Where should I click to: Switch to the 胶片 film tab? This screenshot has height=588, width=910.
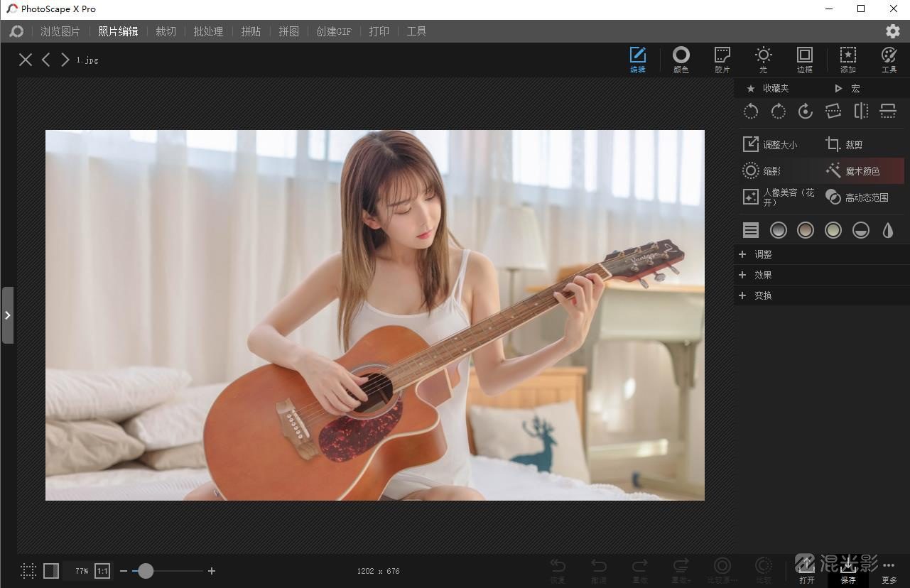[x=722, y=60]
